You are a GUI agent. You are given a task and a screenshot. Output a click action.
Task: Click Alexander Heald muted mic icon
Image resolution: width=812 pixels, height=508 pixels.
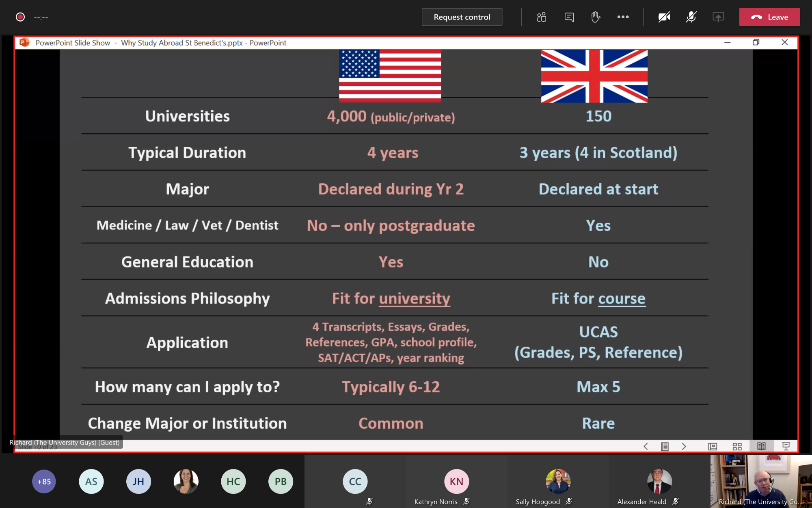click(675, 501)
